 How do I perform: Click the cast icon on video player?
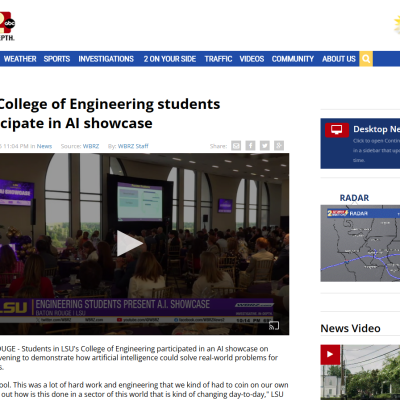click(x=274, y=326)
